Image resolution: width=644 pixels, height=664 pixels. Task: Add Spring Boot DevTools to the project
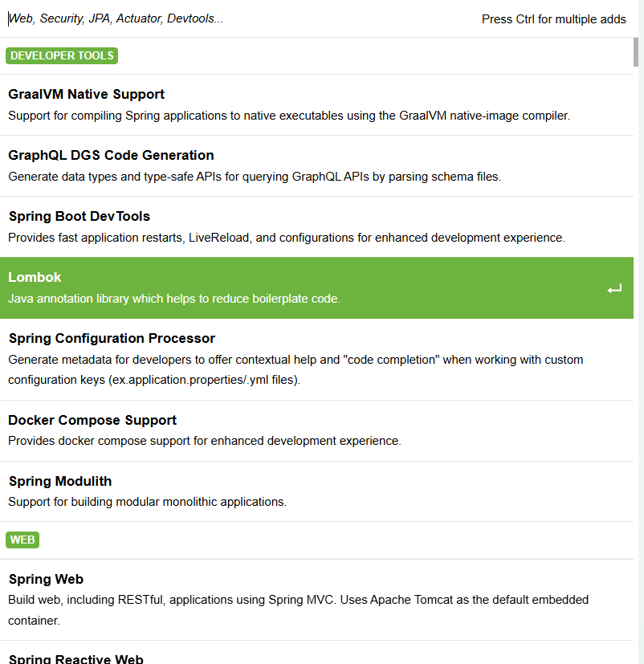pos(79,217)
